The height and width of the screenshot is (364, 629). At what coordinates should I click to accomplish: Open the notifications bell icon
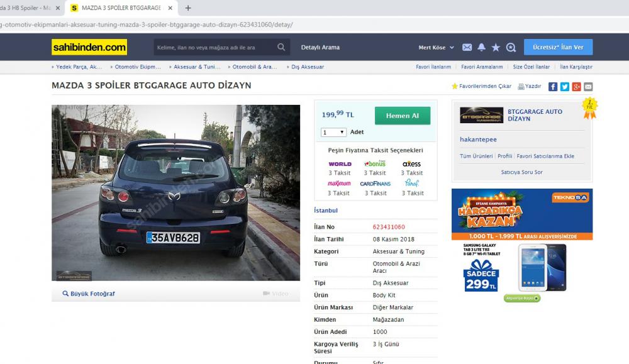(x=481, y=47)
